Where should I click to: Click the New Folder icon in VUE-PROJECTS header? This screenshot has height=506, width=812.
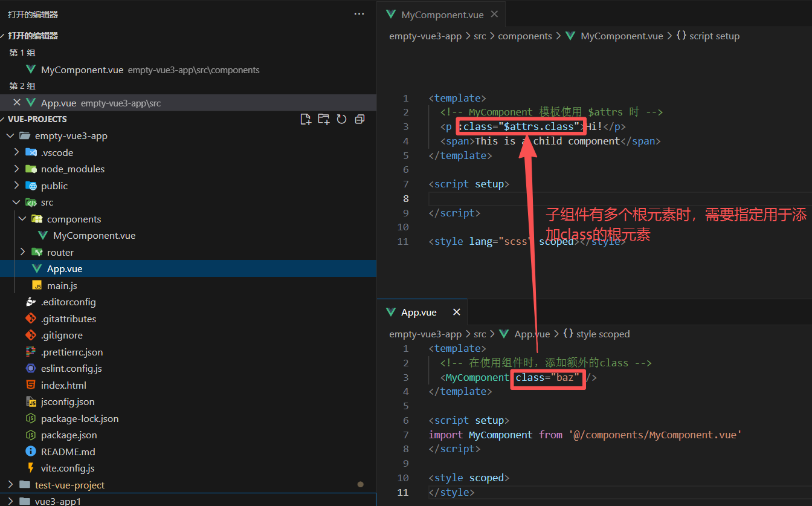(x=324, y=119)
